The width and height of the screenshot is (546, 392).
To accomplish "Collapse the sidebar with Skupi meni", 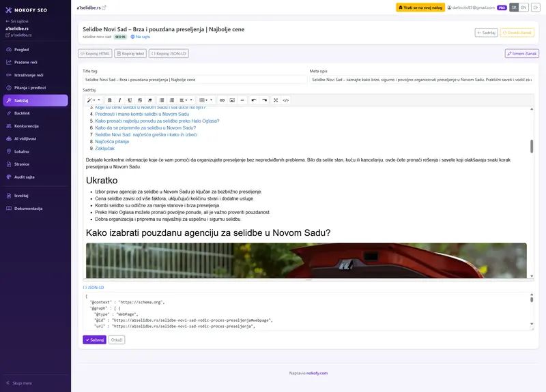I will (19, 383).
